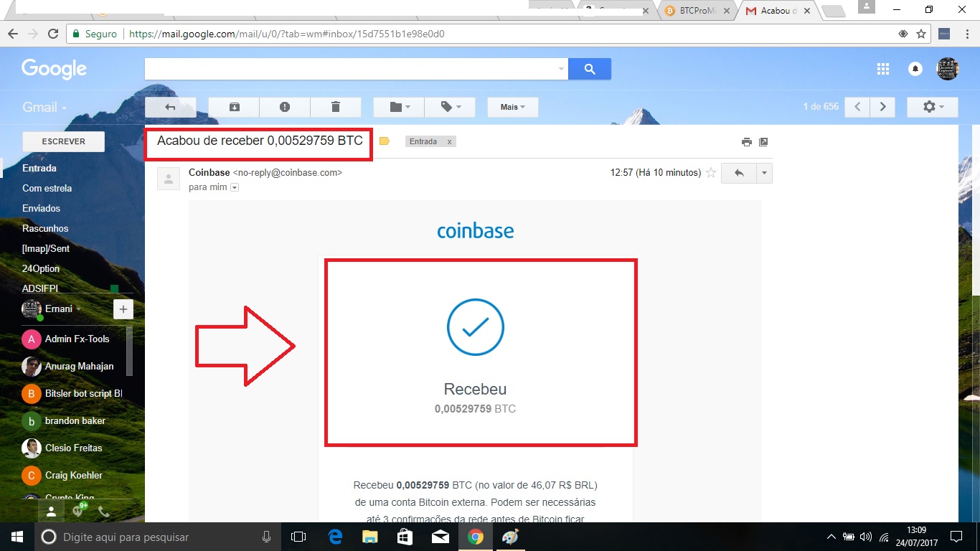
Task: Delete the email with the trash icon
Action: tap(335, 107)
